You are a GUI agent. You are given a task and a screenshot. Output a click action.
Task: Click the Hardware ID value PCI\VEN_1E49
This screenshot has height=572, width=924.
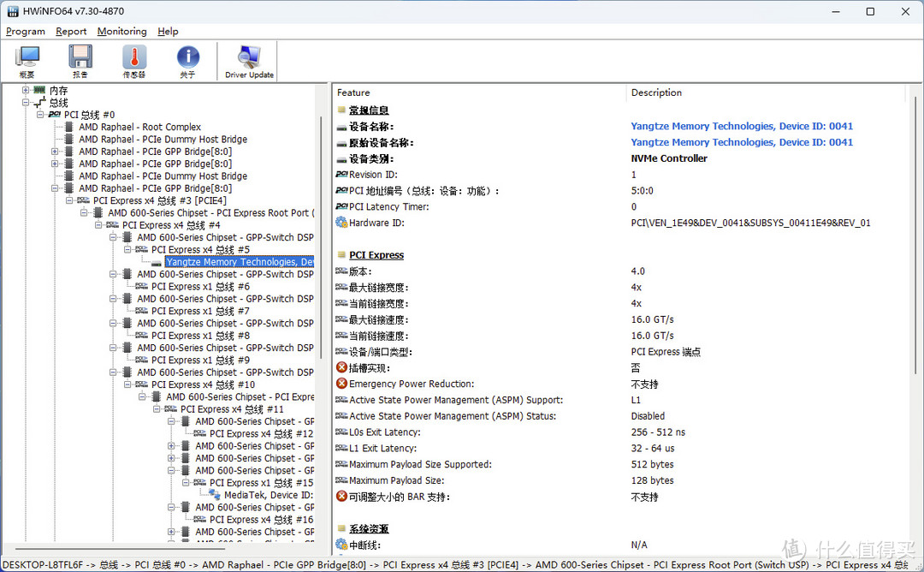coord(750,223)
